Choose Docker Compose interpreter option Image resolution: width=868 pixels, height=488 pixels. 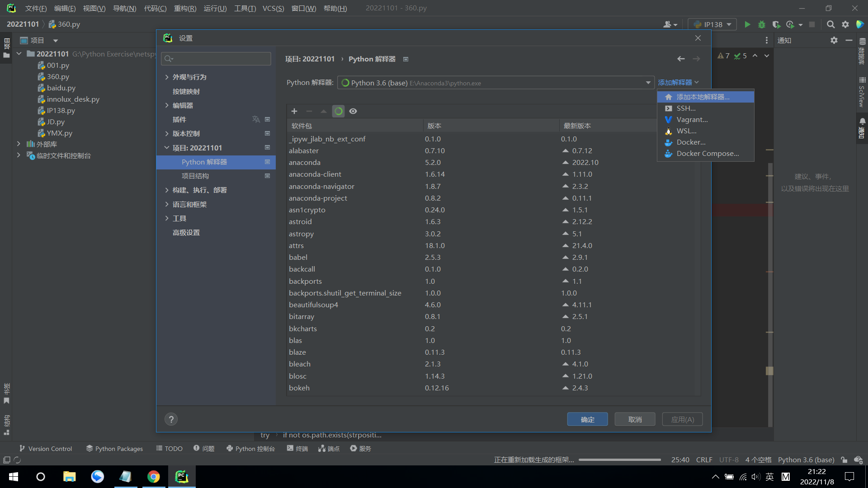(708, 154)
